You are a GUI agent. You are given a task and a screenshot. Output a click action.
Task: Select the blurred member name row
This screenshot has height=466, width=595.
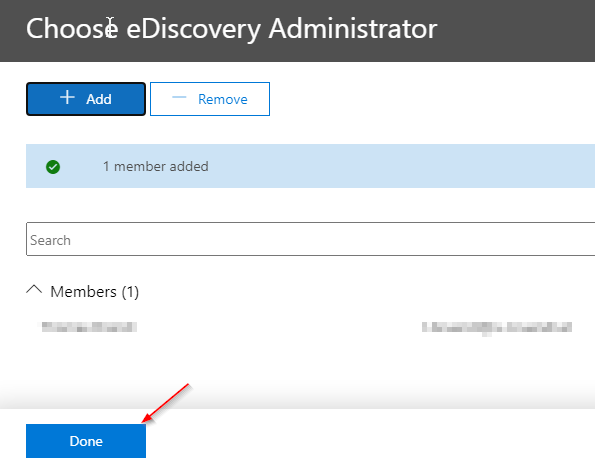90,327
